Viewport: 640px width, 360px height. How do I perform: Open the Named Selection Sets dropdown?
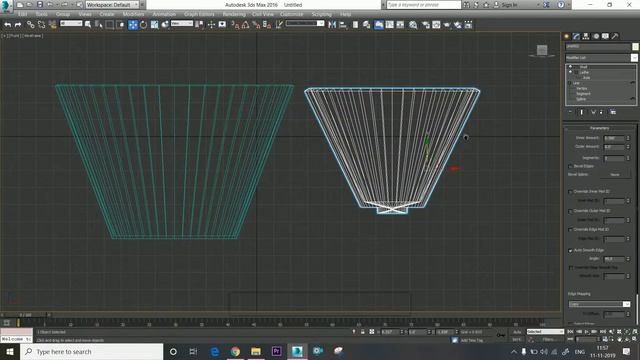[305, 24]
